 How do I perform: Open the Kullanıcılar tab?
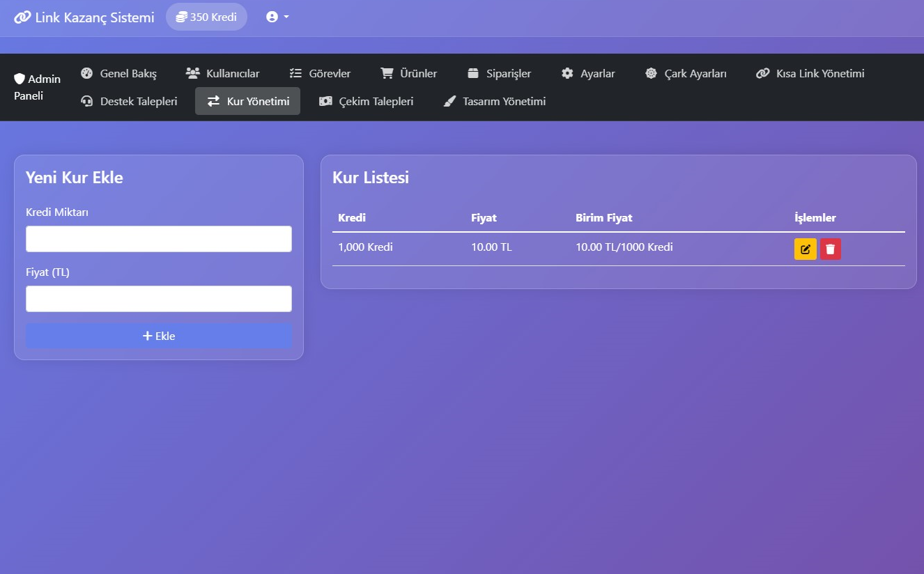tap(223, 73)
